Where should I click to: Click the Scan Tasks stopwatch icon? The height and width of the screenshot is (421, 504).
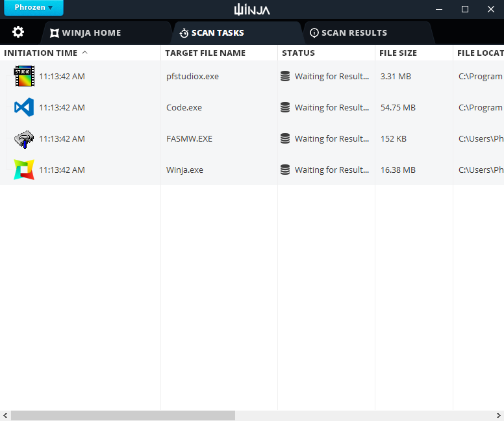(184, 32)
